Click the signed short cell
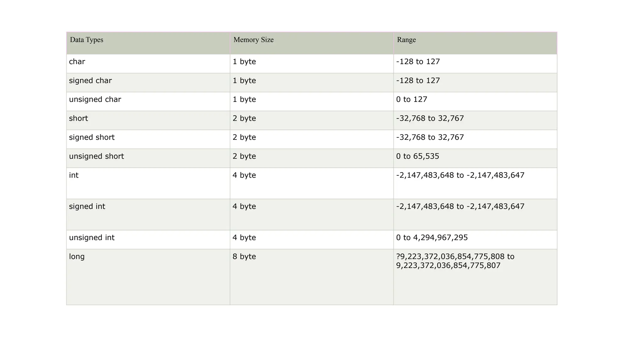This screenshot has height=362, width=644. pyautogui.click(x=92, y=137)
